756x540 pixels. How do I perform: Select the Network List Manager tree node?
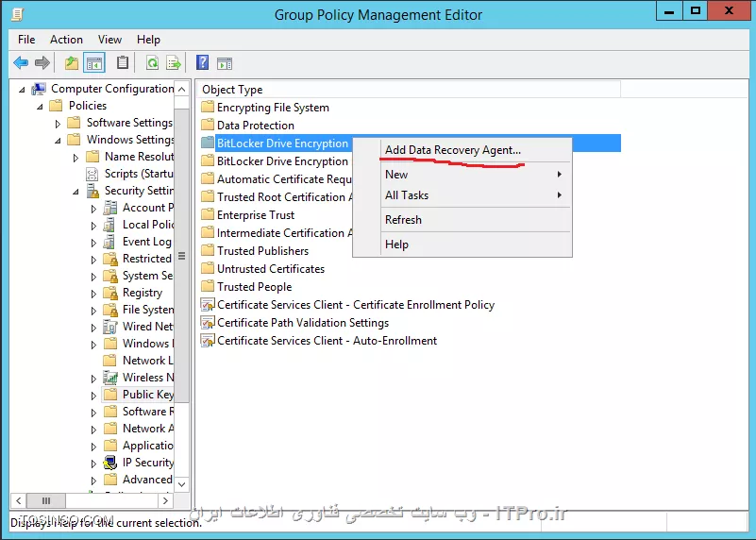click(x=147, y=361)
